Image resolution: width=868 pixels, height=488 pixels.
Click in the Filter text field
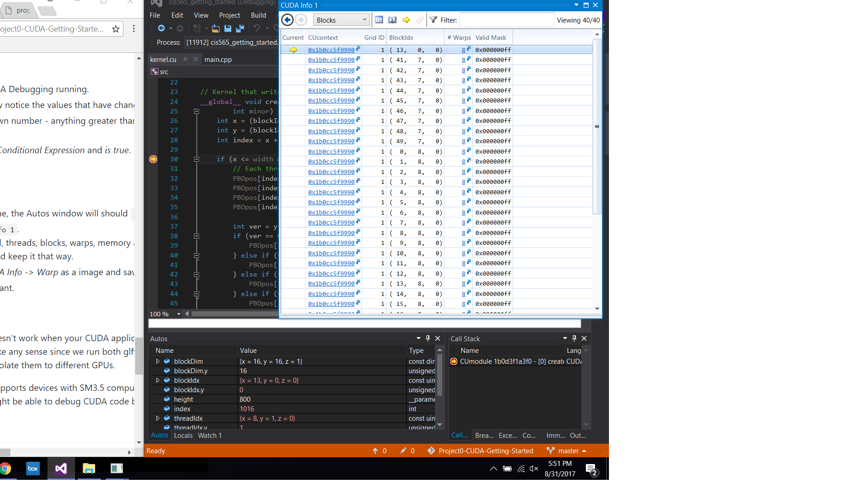[506, 20]
